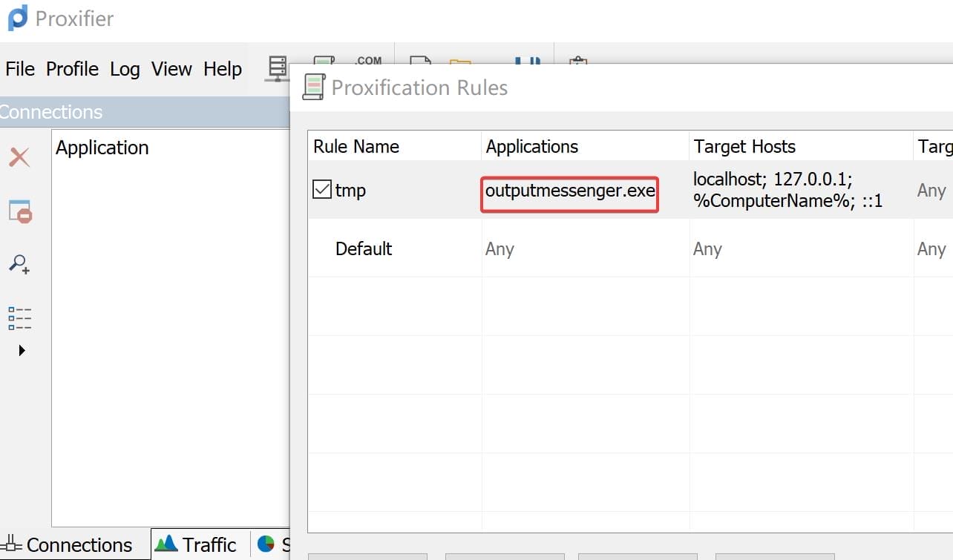
Task: Click the block application window icon
Action: (20, 211)
